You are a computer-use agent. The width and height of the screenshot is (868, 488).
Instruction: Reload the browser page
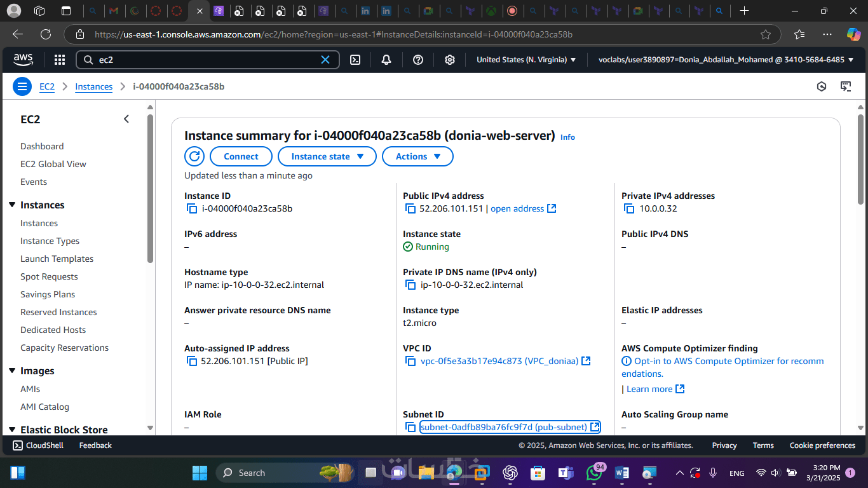click(x=46, y=34)
